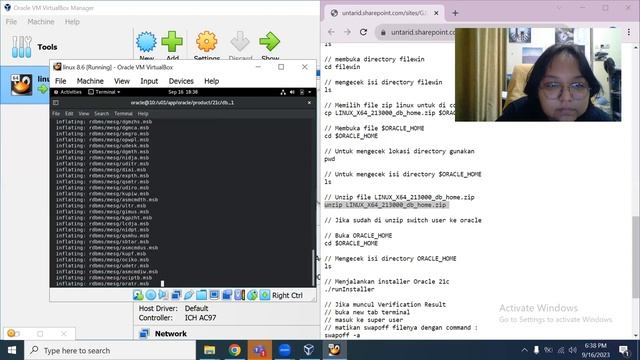Click the green Show arrow icon
This screenshot has height=360, width=640.
click(x=270, y=42)
